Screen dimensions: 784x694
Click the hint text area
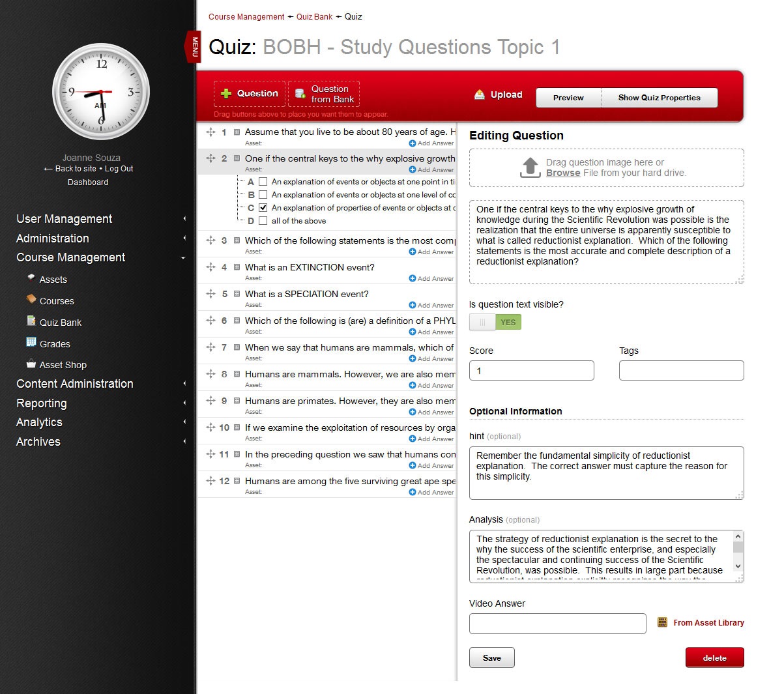click(607, 473)
